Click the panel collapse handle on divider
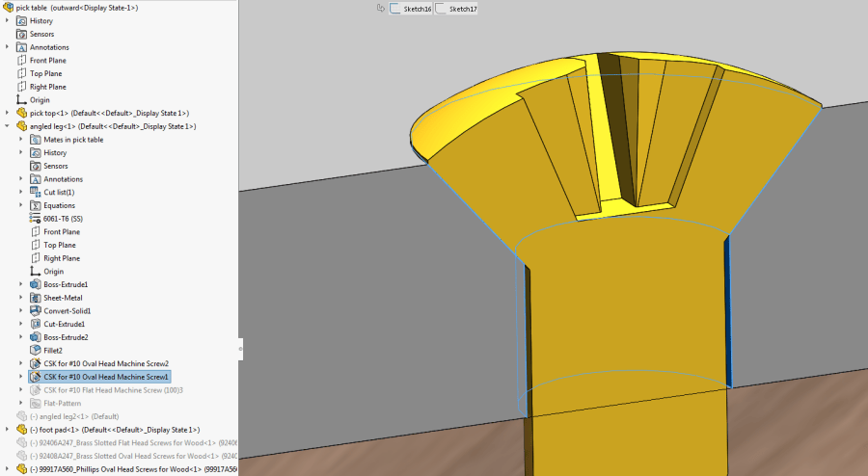868x476 pixels. point(240,349)
